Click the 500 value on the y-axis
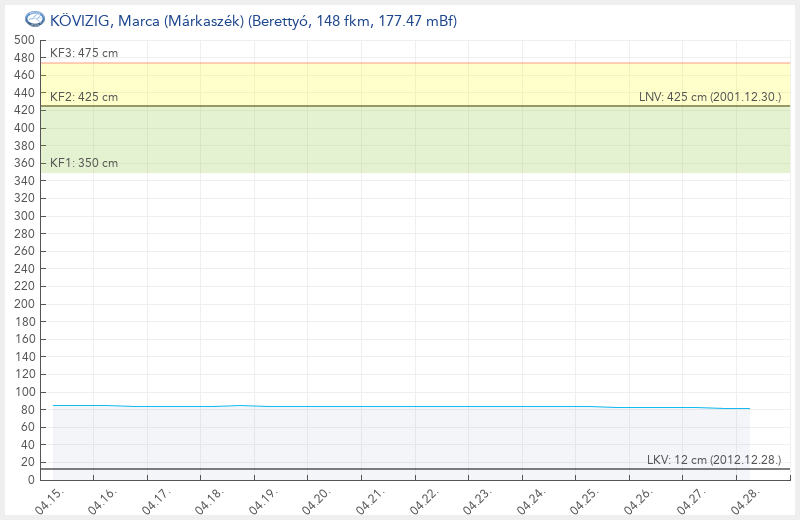The image size is (800, 520). (x=24, y=40)
